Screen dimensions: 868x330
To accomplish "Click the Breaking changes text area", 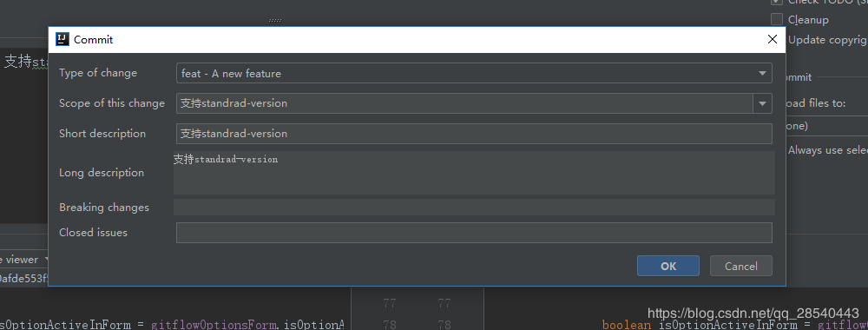I will tap(474, 207).
